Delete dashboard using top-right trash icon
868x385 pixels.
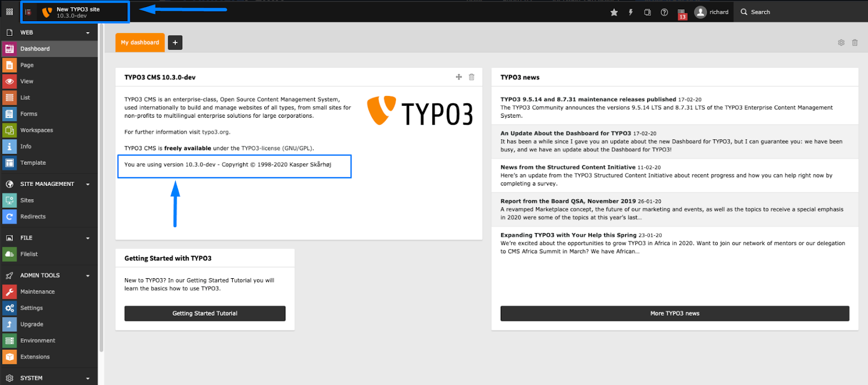tap(854, 42)
